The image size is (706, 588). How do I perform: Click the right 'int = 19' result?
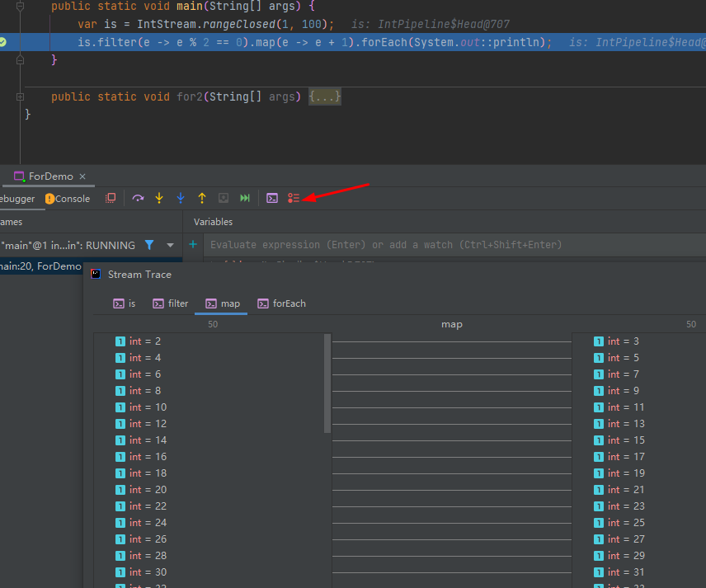pyautogui.click(x=619, y=473)
